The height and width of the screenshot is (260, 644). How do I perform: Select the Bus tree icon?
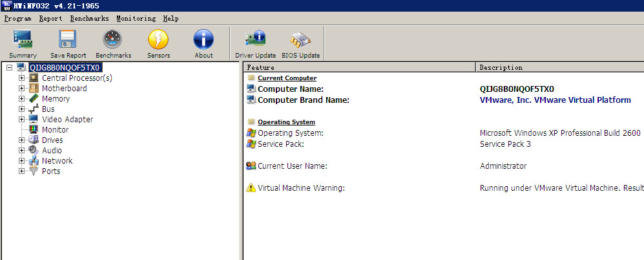pyautogui.click(x=34, y=109)
